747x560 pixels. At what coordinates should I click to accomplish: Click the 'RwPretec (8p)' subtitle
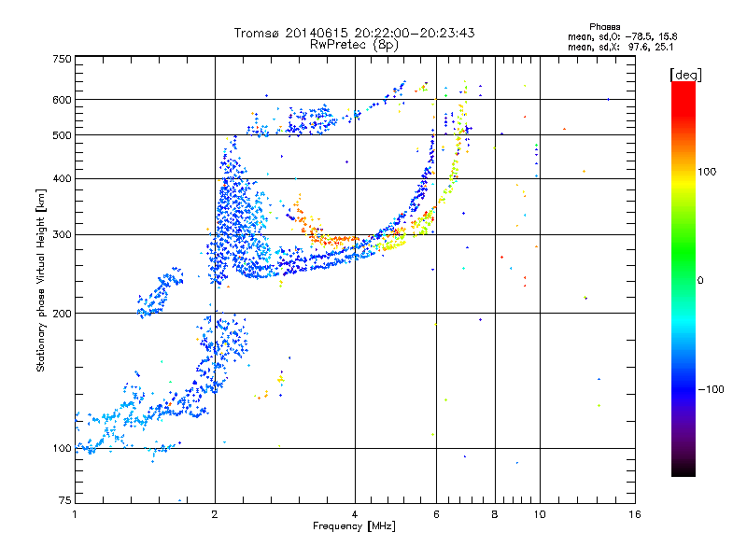pos(354,45)
